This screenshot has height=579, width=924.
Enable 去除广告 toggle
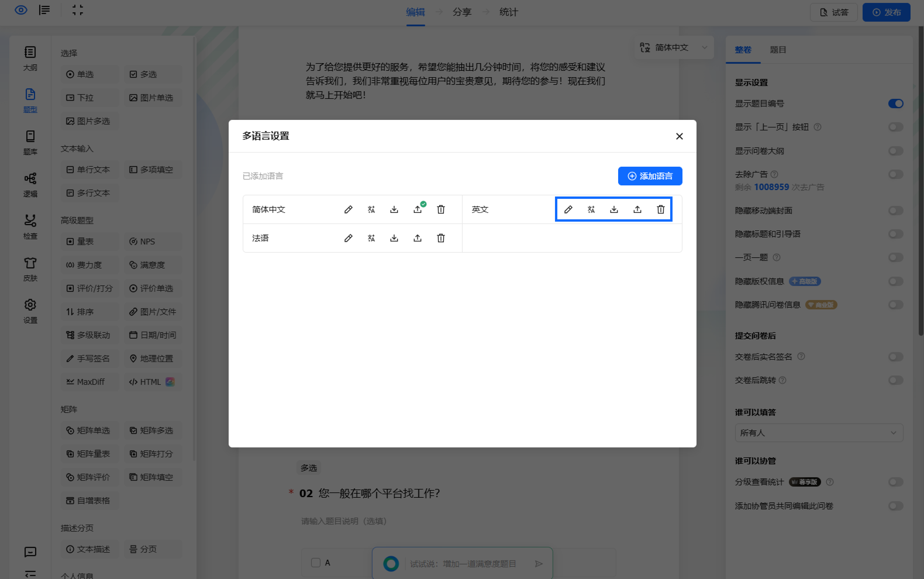pyautogui.click(x=896, y=175)
